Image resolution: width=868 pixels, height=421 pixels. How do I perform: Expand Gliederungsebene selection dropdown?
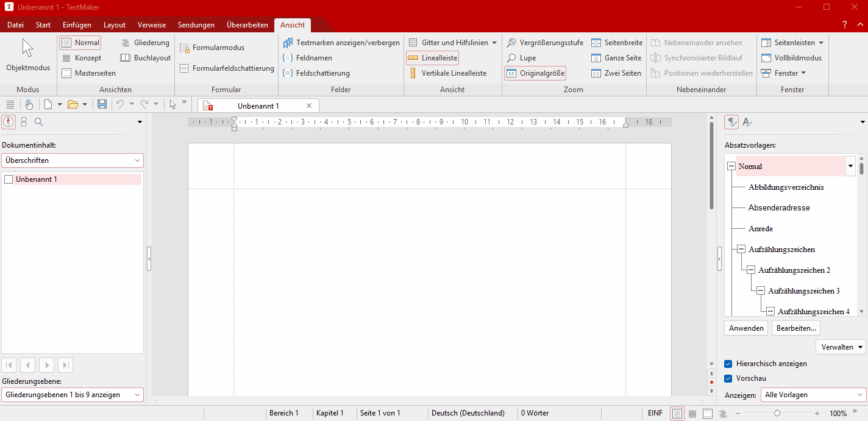tap(73, 395)
